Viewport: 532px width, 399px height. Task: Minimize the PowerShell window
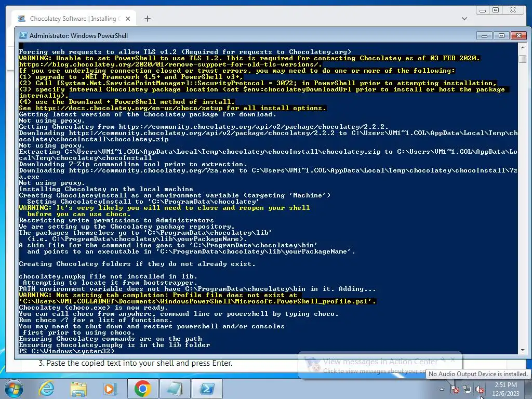point(485,36)
